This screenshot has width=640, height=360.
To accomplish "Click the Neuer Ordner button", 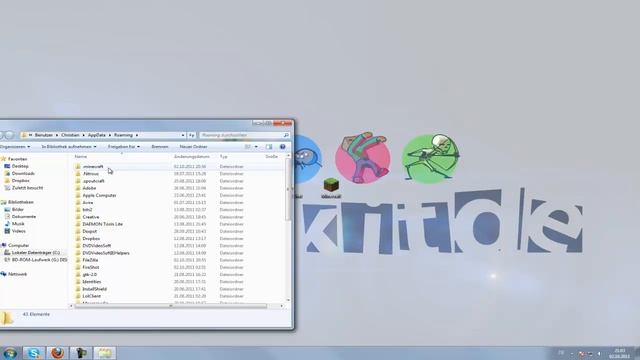I will pos(193,147).
